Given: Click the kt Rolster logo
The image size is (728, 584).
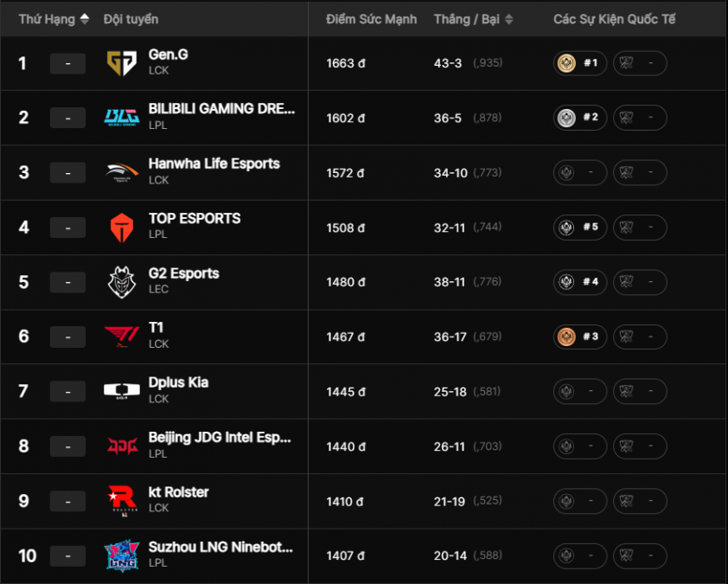Looking at the screenshot, I should [x=122, y=501].
